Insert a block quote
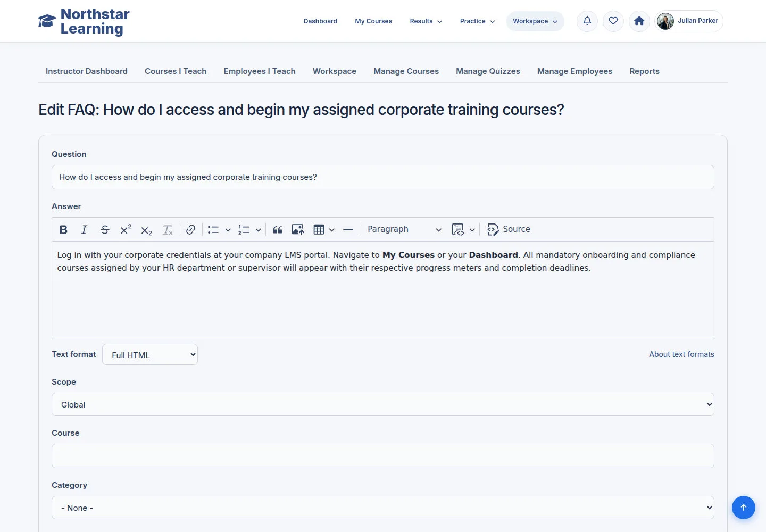This screenshot has height=532, width=766. (277, 229)
